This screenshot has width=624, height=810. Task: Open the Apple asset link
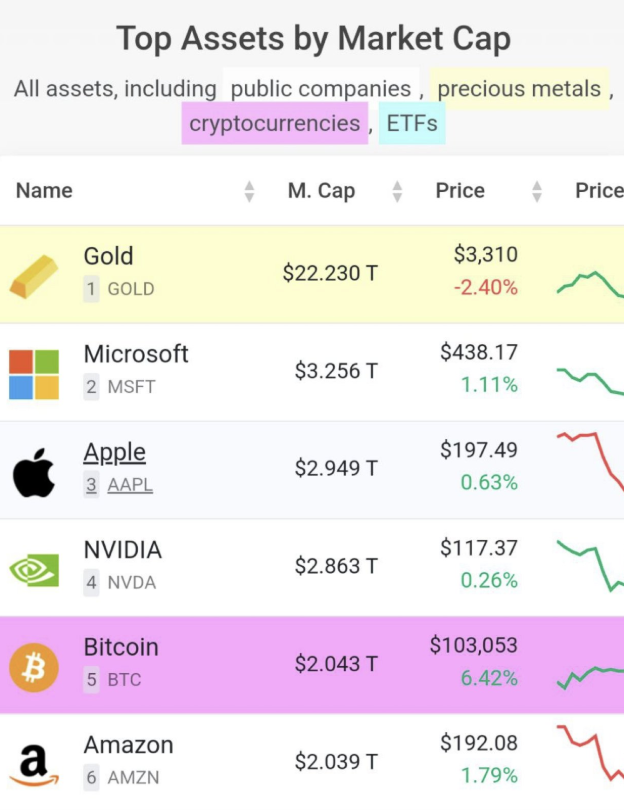[x=114, y=452]
